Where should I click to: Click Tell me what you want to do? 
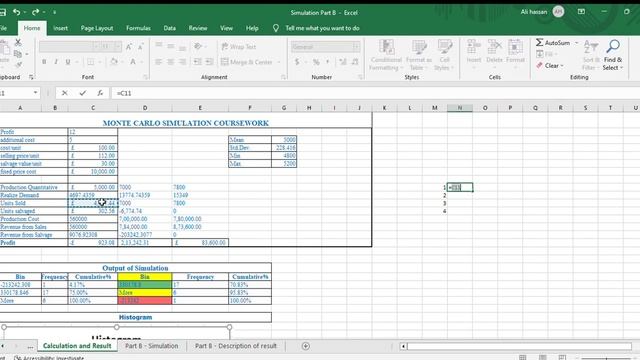click(322, 28)
